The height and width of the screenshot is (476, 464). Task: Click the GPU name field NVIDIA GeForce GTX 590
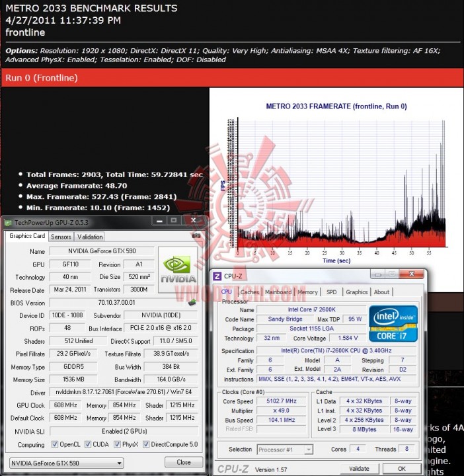click(x=102, y=251)
